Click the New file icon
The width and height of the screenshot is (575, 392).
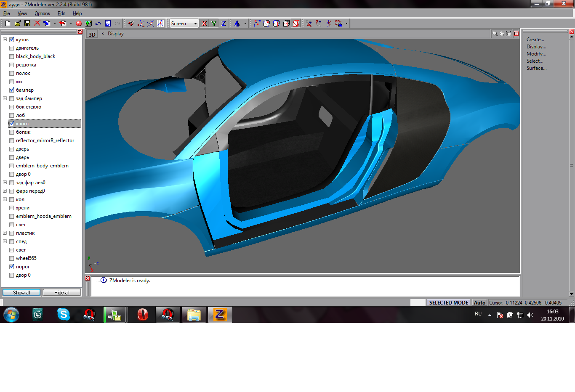[8, 24]
